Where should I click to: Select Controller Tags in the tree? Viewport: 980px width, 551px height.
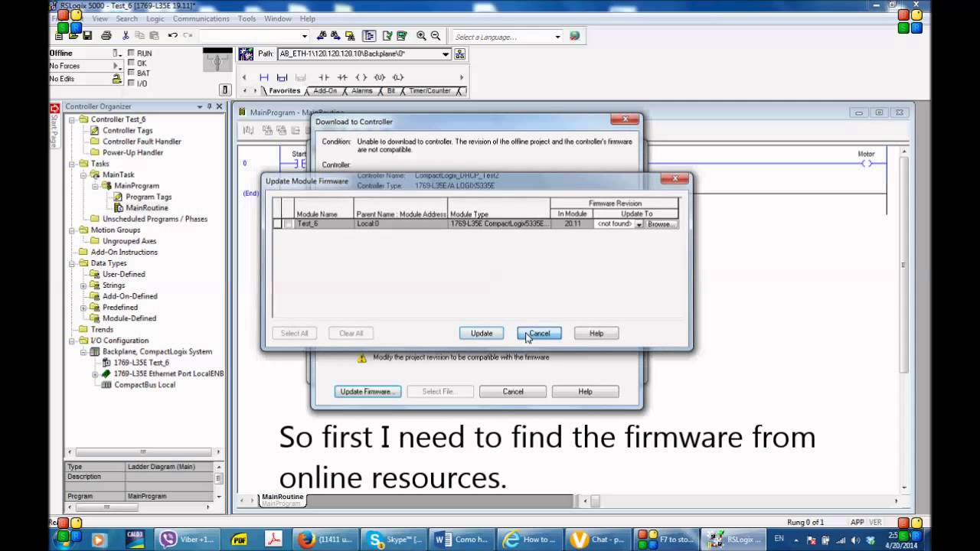(128, 131)
